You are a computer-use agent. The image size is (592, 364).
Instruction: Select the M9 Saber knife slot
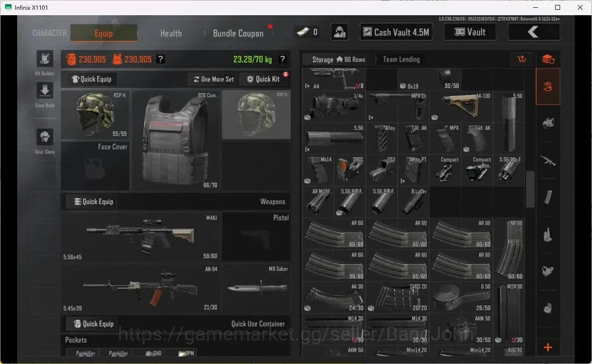[x=256, y=288]
